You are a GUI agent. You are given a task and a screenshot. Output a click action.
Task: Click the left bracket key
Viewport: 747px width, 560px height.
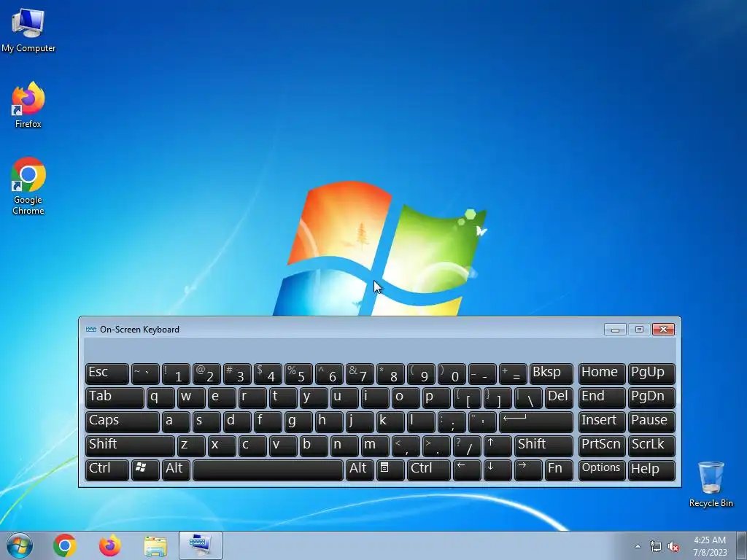tap(466, 398)
